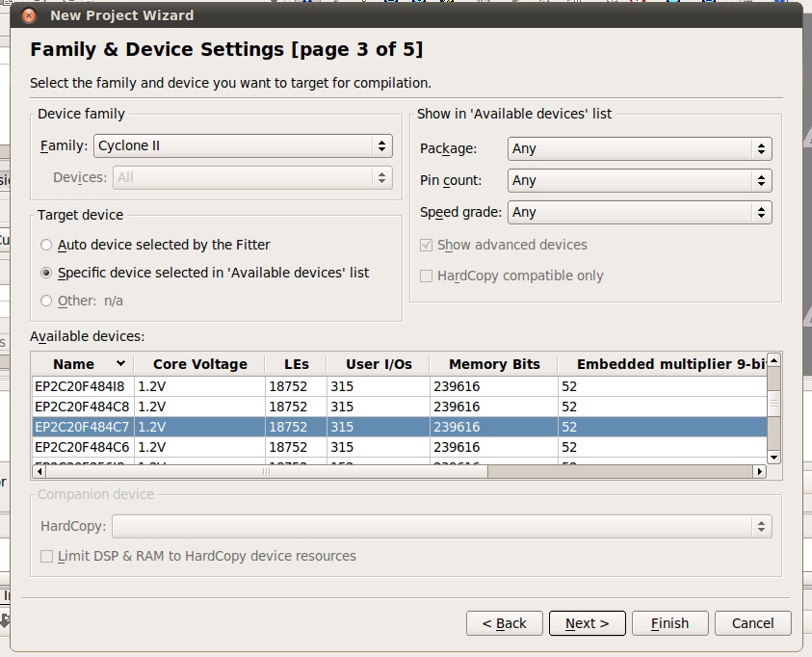The width and height of the screenshot is (812, 657).
Task: Open the Pin count dropdown
Action: click(640, 181)
